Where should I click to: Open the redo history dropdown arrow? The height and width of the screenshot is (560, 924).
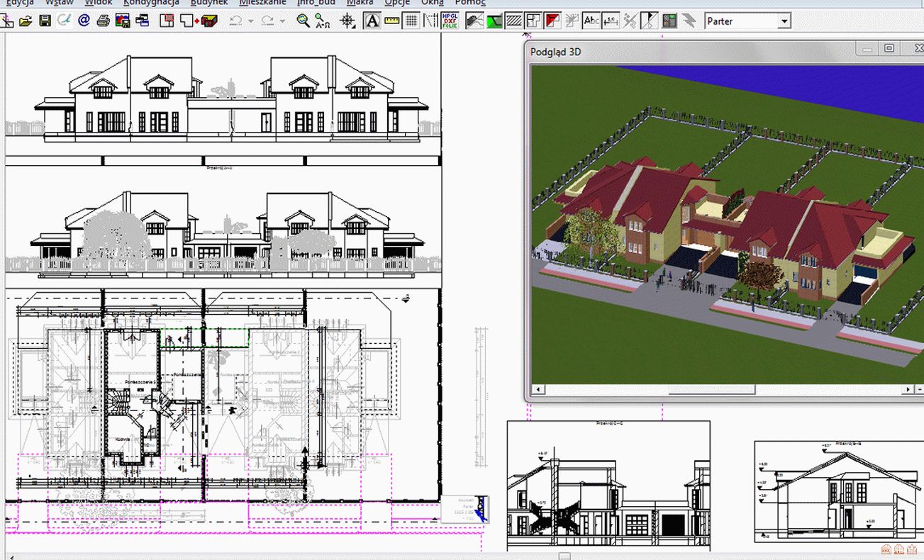(x=282, y=22)
